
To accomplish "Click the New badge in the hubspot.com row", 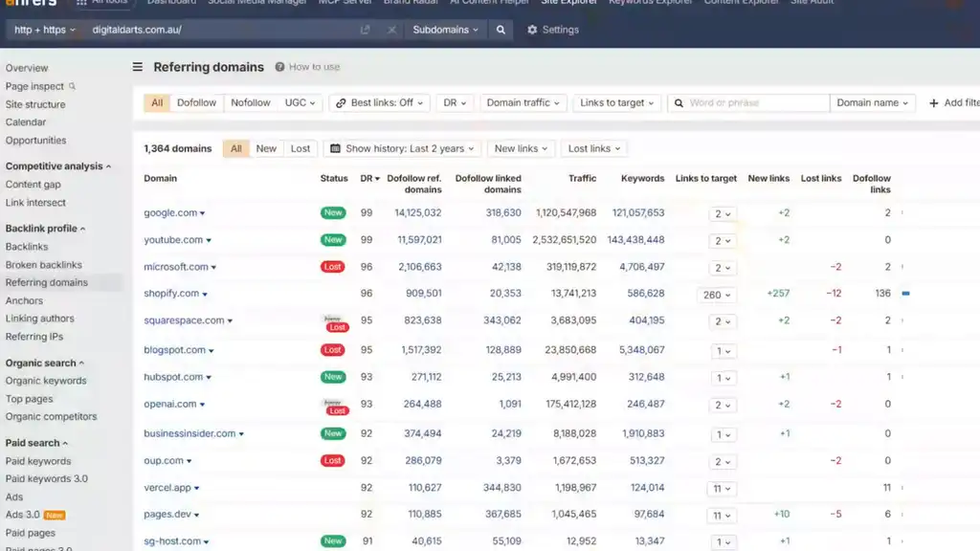I will coord(333,377).
